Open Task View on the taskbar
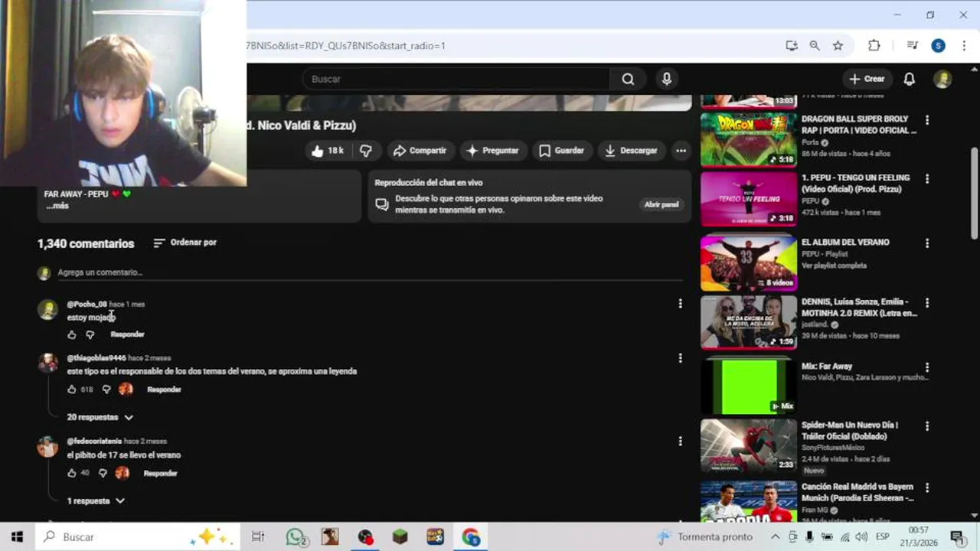 [258, 536]
